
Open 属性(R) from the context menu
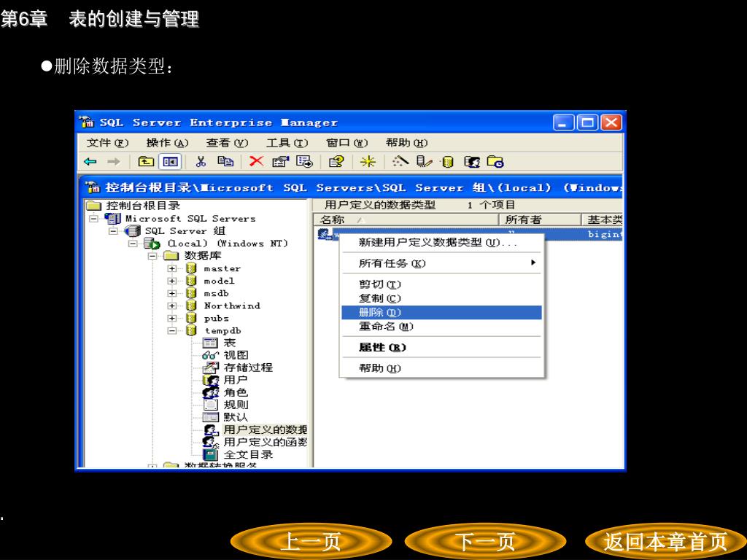click(441, 347)
